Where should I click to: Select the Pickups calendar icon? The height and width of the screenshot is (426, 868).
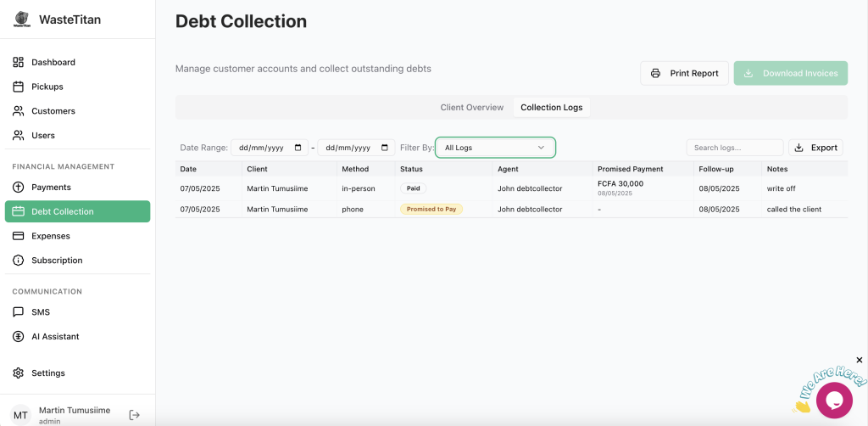tap(19, 87)
